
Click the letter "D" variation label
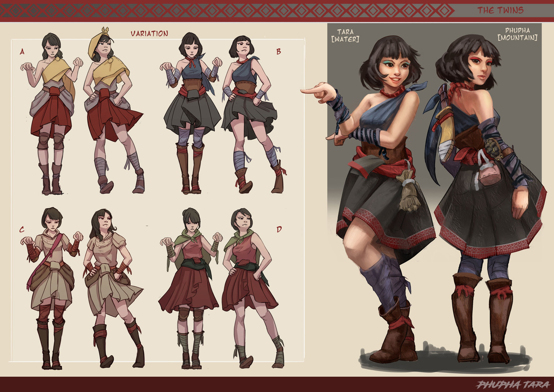tap(279, 229)
